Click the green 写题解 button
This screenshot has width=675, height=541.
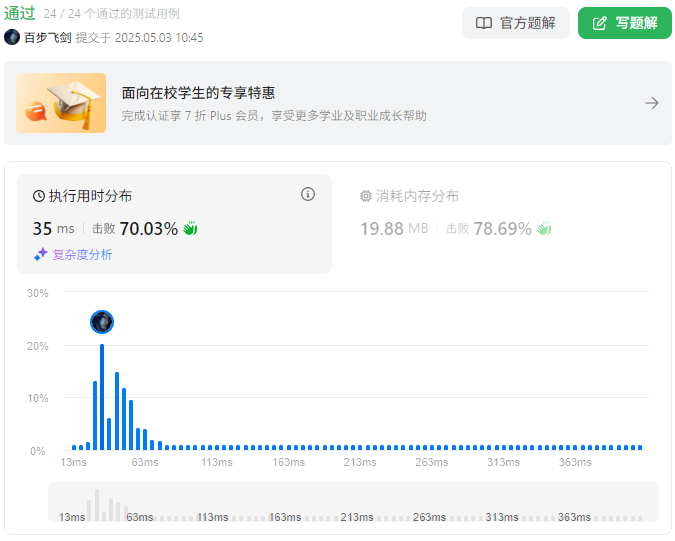[625, 23]
